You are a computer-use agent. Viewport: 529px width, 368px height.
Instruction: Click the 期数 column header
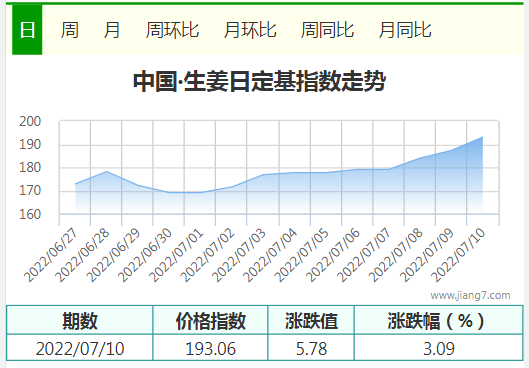(80, 320)
